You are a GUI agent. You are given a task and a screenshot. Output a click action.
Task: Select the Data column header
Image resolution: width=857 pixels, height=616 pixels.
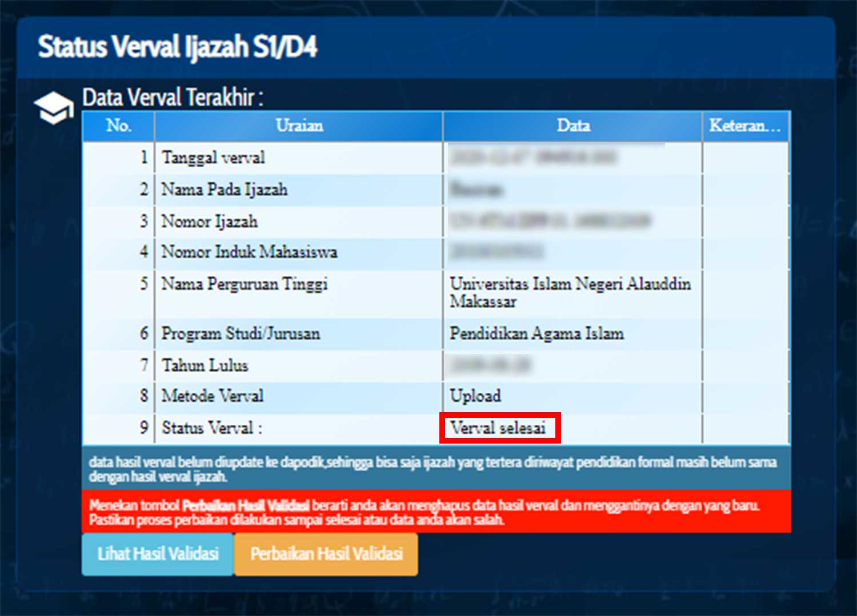pyautogui.click(x=573, y=126)
